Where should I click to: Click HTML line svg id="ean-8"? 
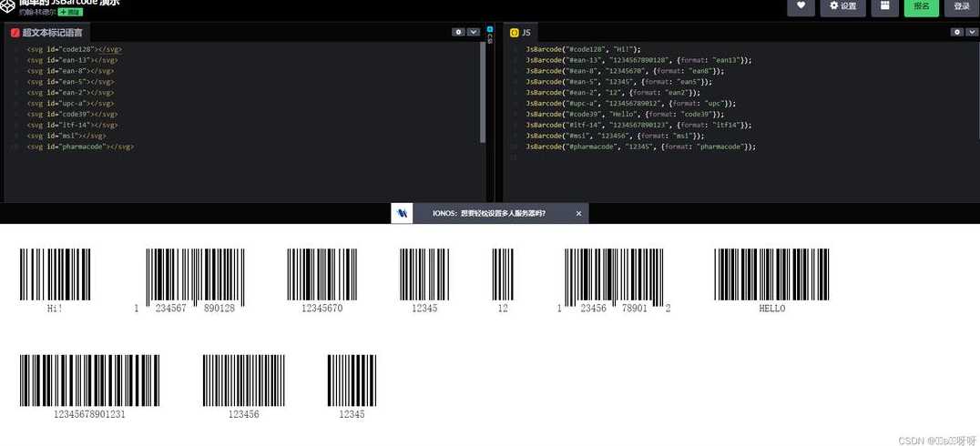click(70, 71)
